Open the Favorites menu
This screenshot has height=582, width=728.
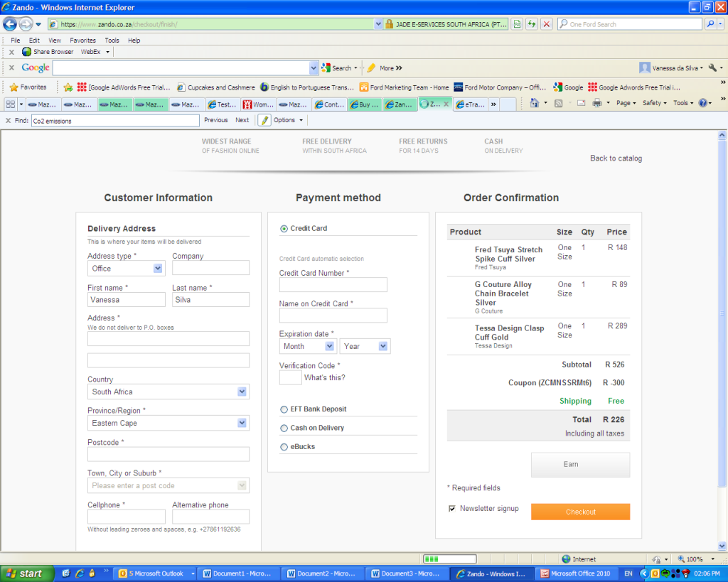click(82, 41)
